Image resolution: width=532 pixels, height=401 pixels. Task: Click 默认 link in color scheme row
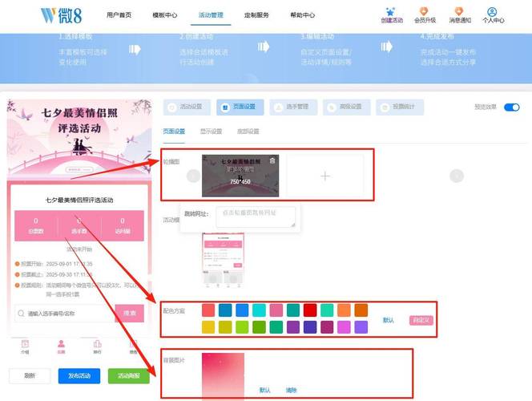pyautogui.click(x=388, y=320)
